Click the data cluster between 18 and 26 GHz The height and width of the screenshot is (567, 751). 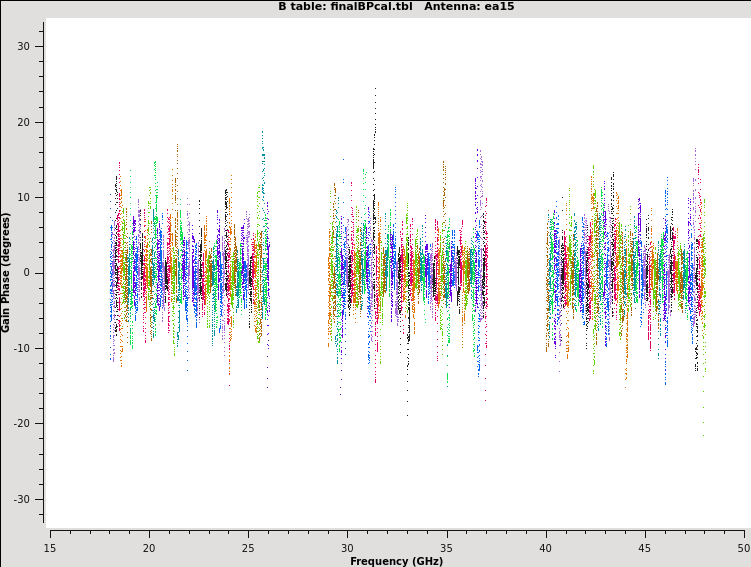(189, 272)
